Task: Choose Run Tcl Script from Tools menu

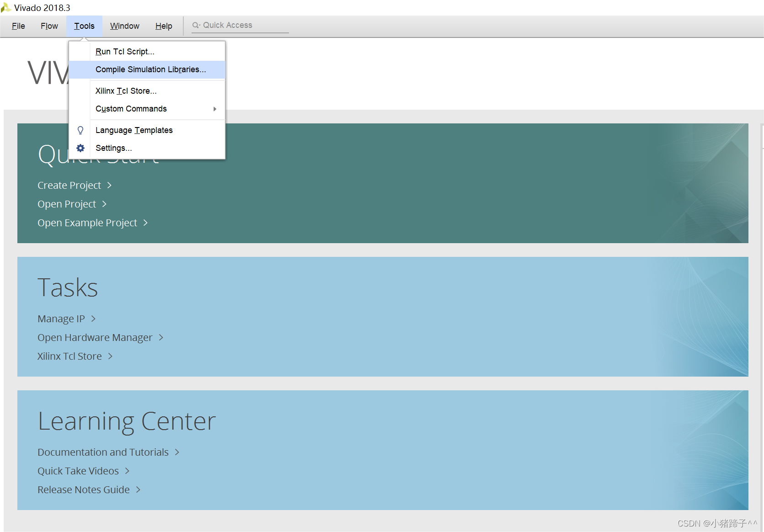Action: click(147, 52)
